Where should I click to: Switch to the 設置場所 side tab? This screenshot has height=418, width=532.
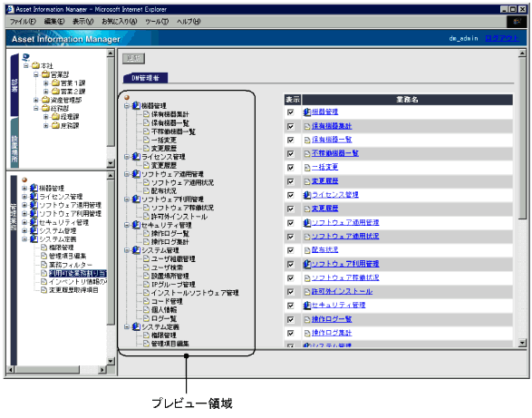[x=15, y=143]
